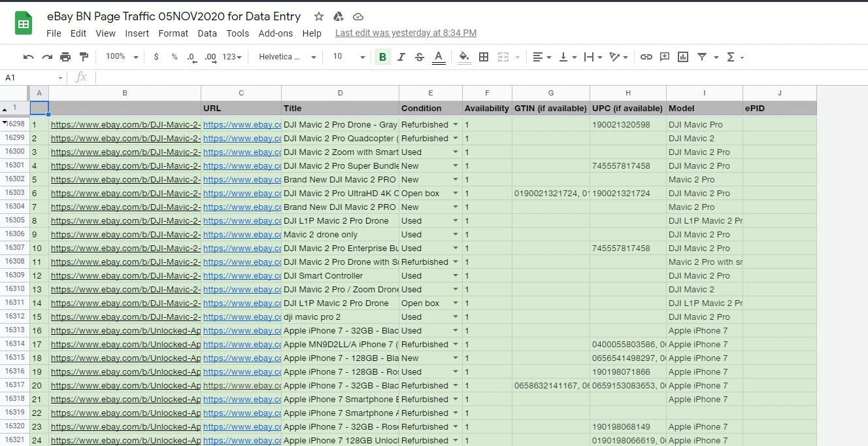Open the text rotation dropdown
868x446 pixels.
pyautogui.click(x=618, y=57)
